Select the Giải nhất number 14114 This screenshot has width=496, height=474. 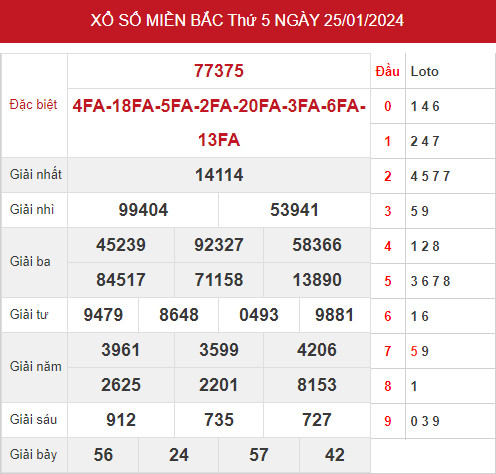[x=219, y=175]
